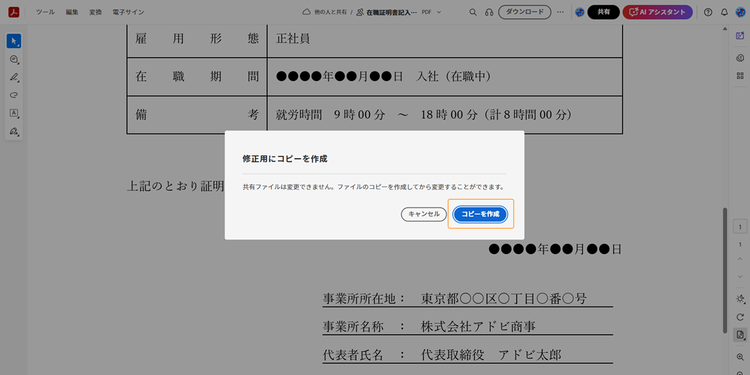The height and width of the screenshot is (375, 750).
Task: Go to next page with the down chevron
Action: point(740,276)
